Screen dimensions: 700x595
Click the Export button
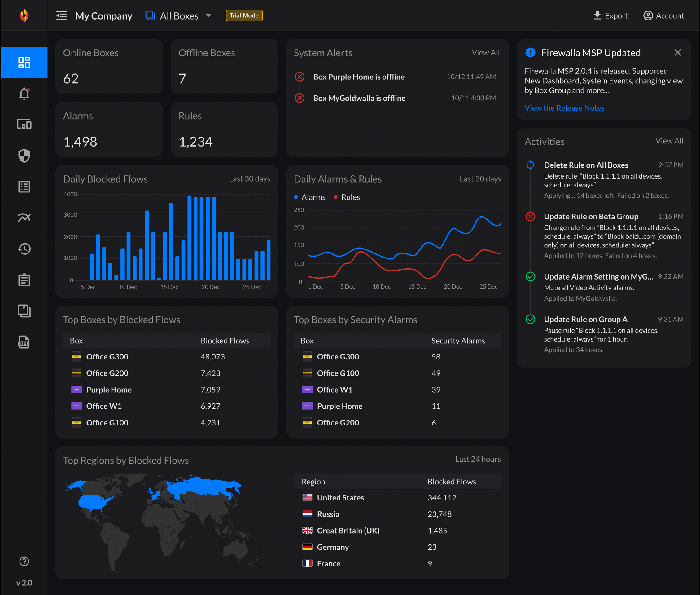(610, 16)
